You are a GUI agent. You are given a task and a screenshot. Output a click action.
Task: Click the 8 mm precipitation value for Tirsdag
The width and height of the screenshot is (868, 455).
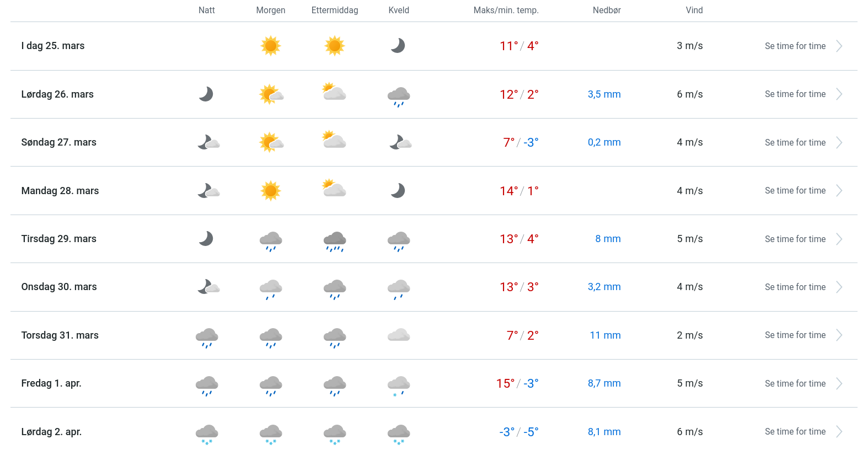tap(608, 239)
